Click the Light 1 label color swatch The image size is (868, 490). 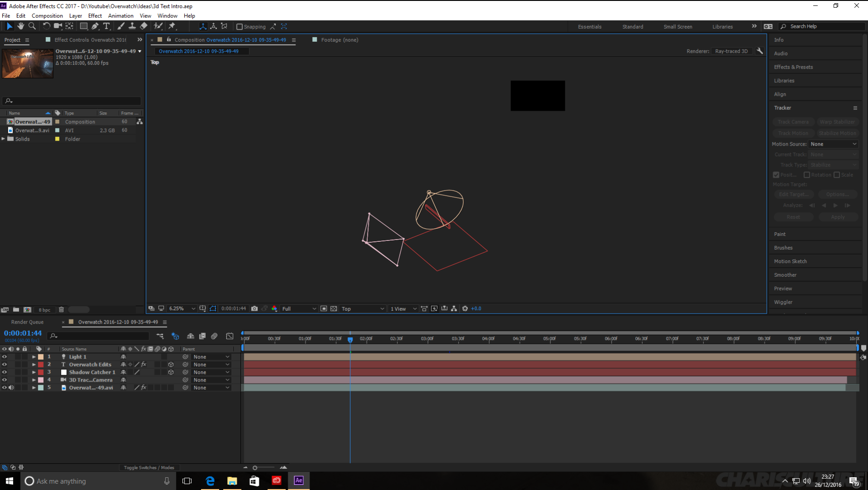point(41,357)
